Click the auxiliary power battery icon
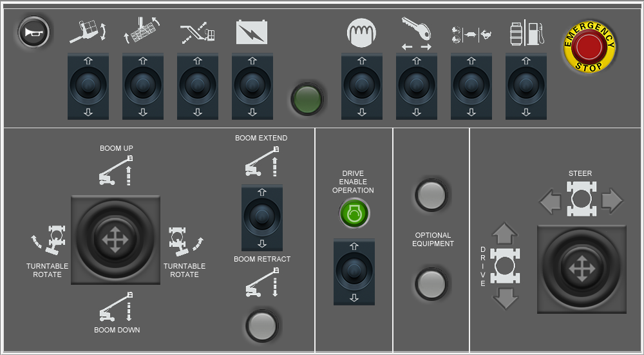 [252, 32]
